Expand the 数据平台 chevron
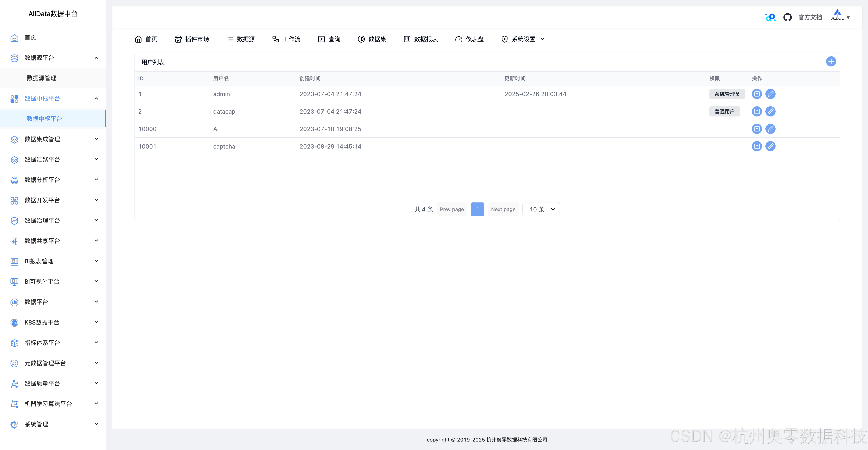868x450 pixels. click(x=96, y=302)
